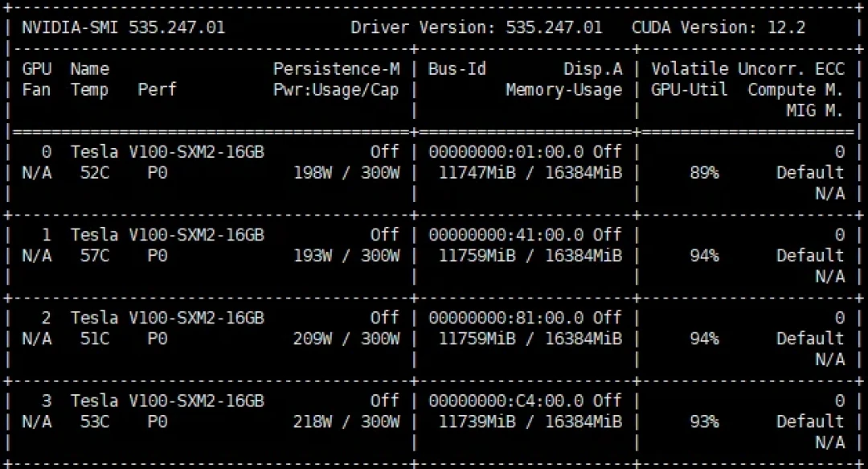Select GPU 3 Tesla V100-SXM2-16GB name
This screenshot has width=868, height=469.
(x=167, y=401)
